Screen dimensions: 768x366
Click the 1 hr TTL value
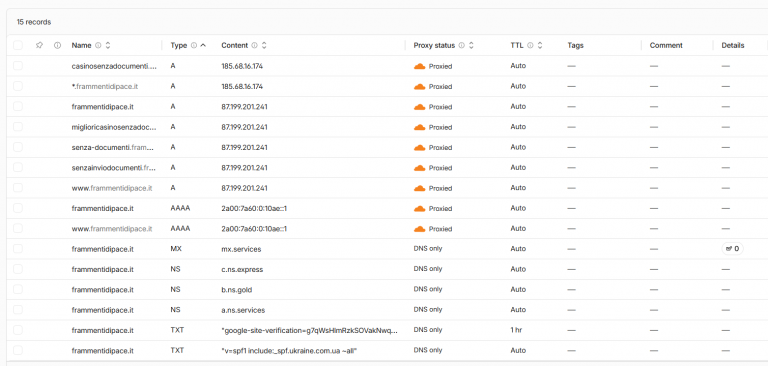click(516, 330)
